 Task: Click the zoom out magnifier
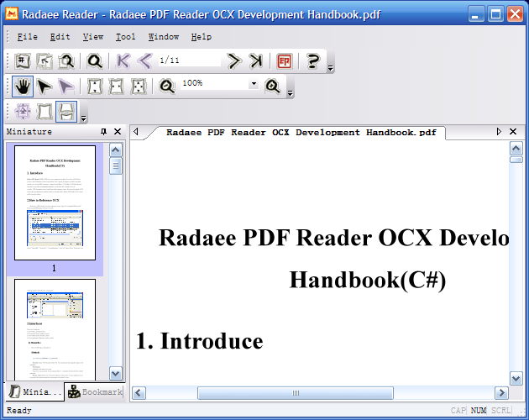[x=167, y=87]
